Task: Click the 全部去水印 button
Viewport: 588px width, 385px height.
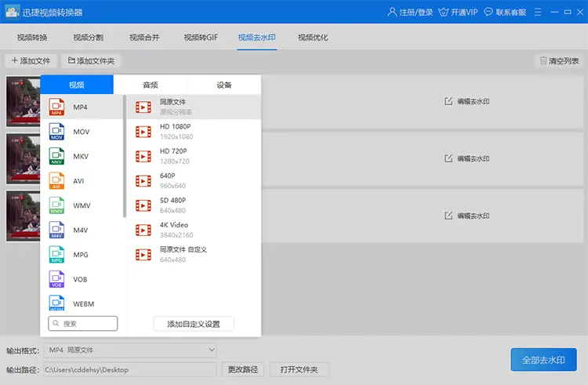Action: coord(543,360)
